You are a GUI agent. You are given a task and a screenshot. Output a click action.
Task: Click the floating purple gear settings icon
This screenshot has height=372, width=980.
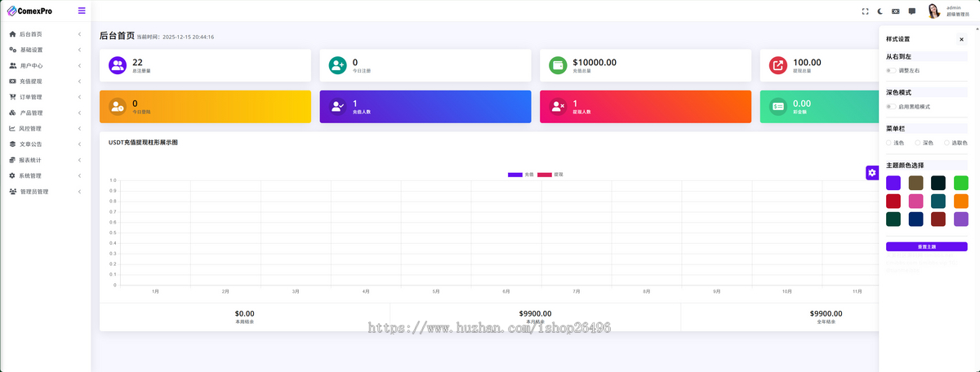coord(872,173)
